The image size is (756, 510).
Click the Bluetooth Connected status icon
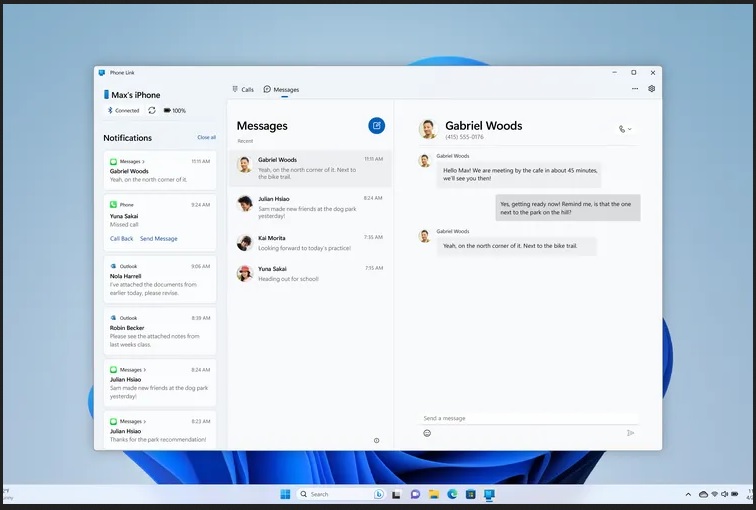[x=110, y=110]
